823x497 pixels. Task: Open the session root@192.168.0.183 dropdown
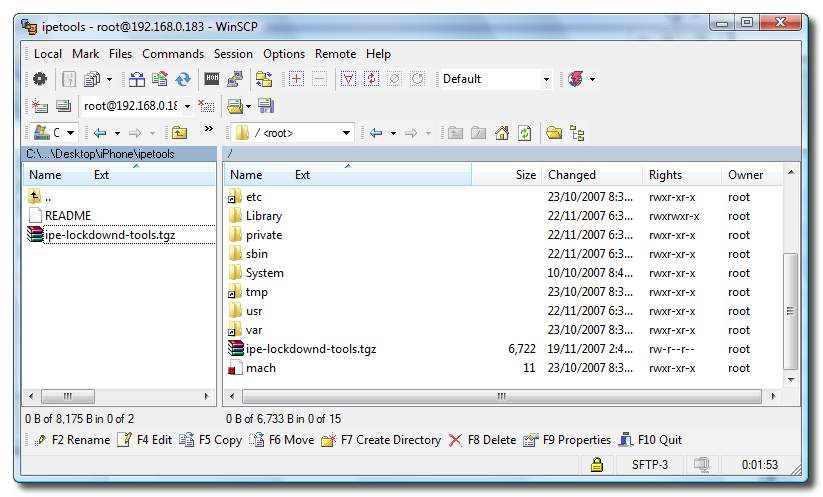tap(187, 106)
